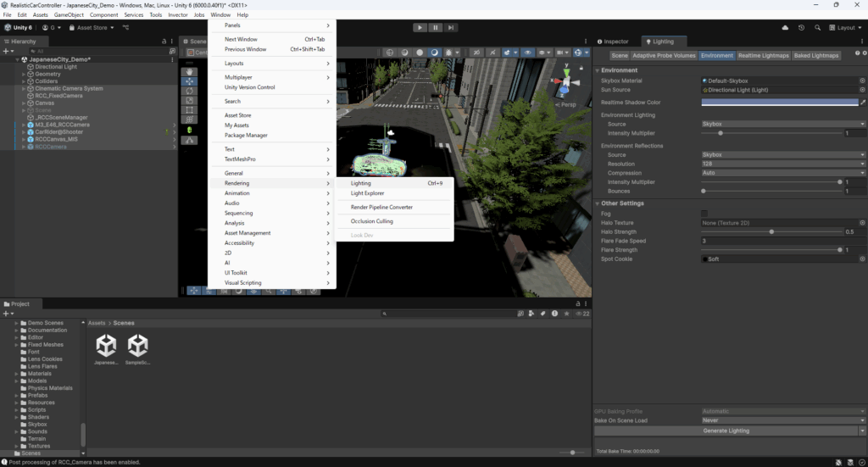Open the Lighting settings gear icon
Screen dimensions: 868x467
click(864, 53)
